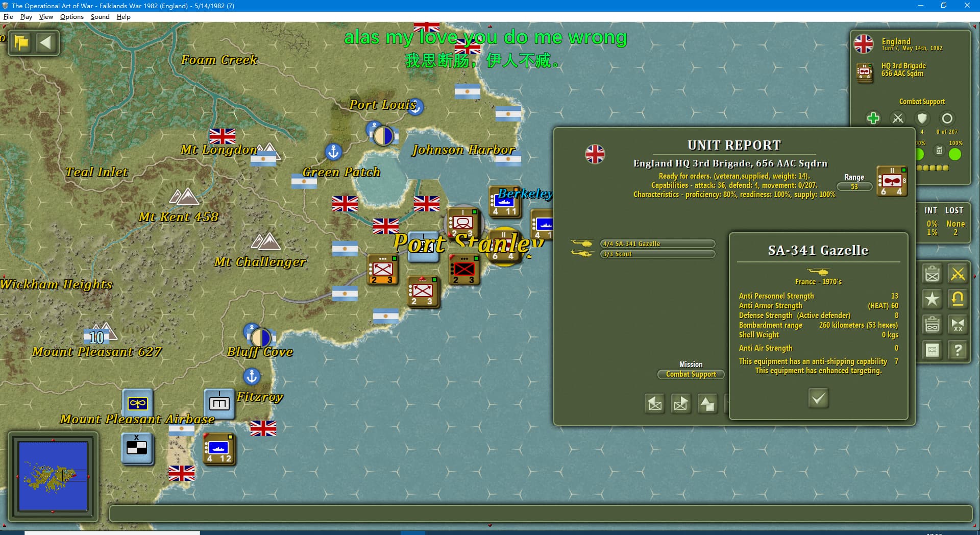
Task: Click the checkered unit counter below airbase
Action: coord(137,448)
